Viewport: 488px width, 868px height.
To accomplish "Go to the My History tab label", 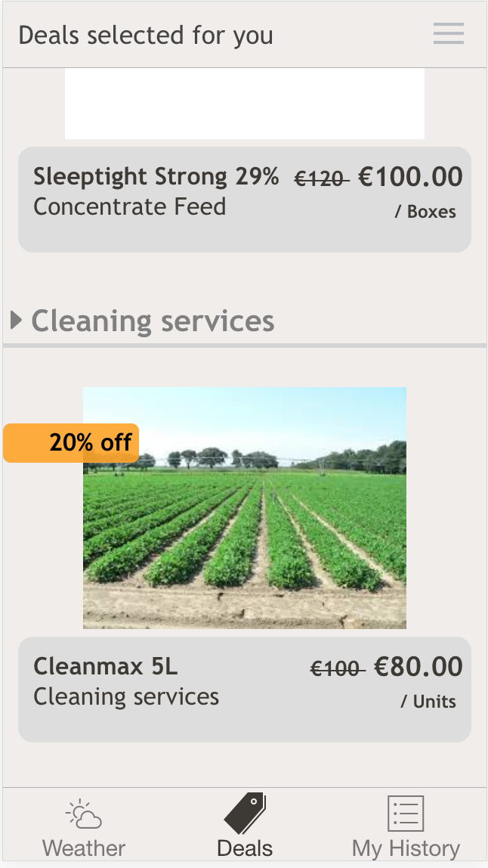I will (406, 848).
